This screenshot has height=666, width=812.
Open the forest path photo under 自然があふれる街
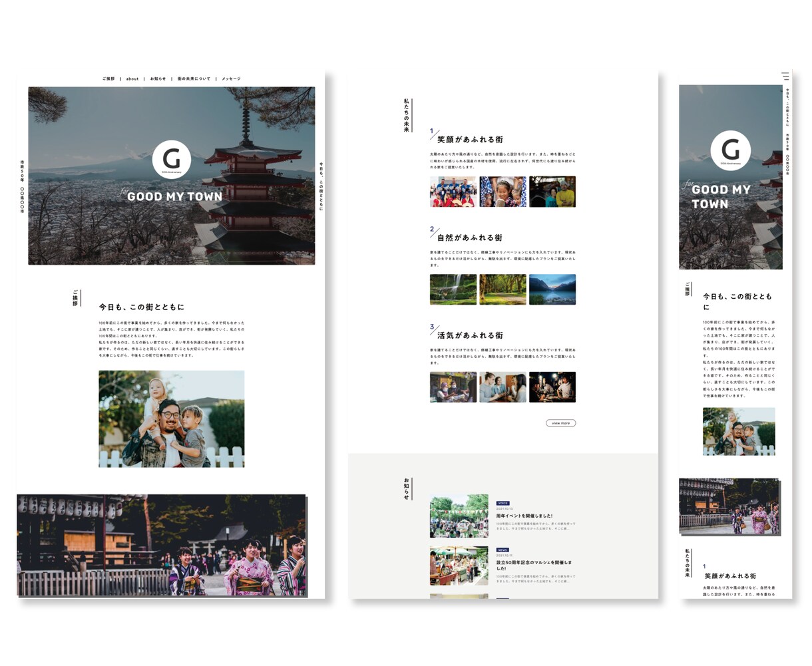[x=503, y=289]
